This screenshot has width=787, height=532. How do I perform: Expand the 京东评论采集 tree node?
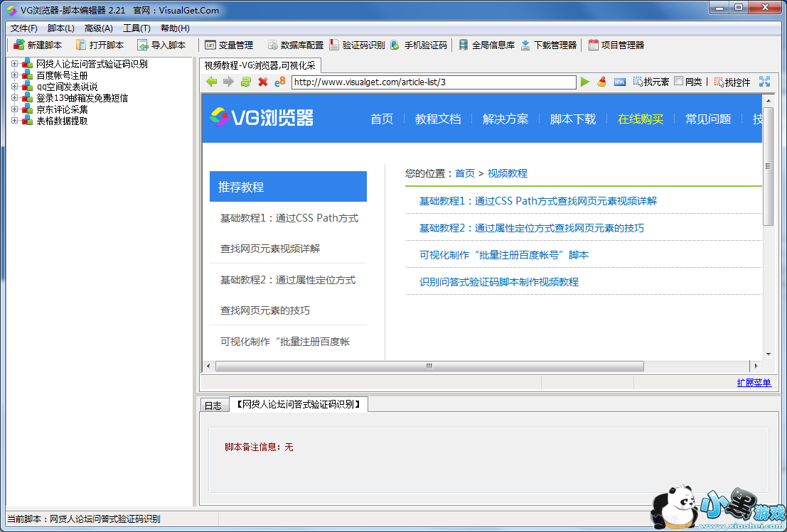[14, 109]
